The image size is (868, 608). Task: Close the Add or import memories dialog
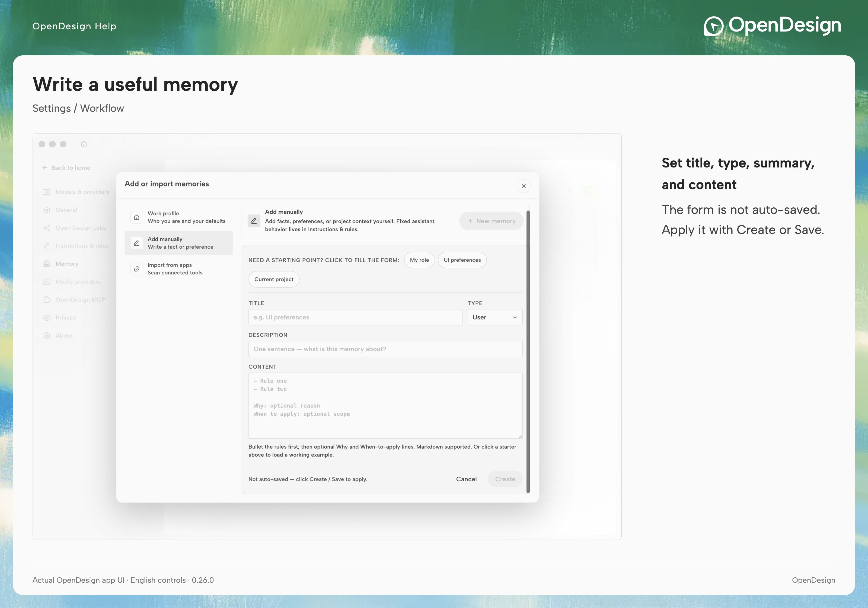pos(524,186)
